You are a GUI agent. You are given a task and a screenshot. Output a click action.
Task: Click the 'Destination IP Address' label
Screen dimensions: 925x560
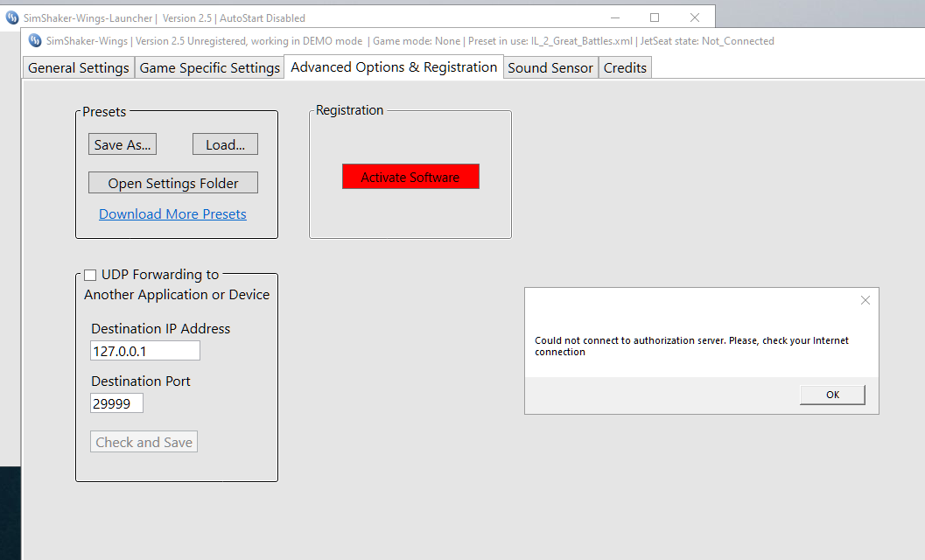pyautogui.click(x=160, y=329)
